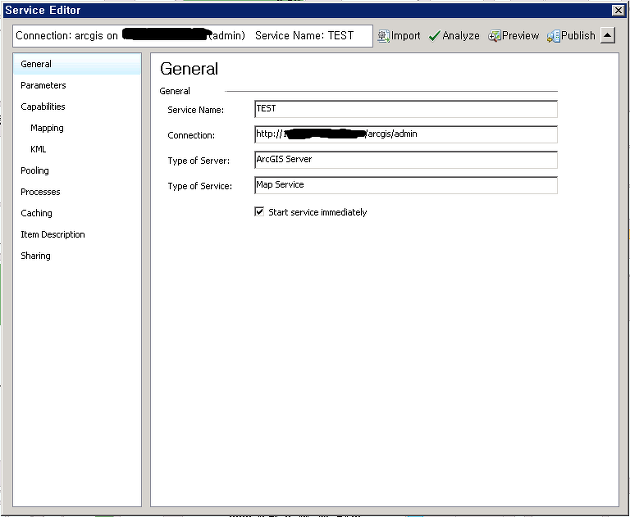This screenshot has width=630, height=517.
Task: Go to the Pooling page
Action: [x=35, y=170]
